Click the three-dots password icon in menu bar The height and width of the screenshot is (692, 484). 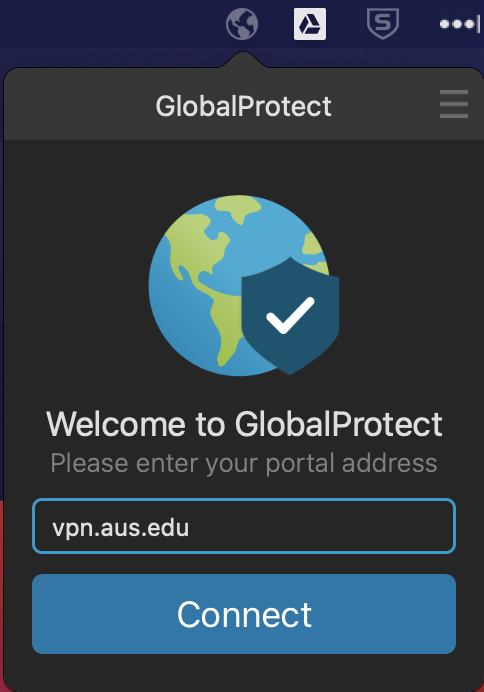click(460, 24)
